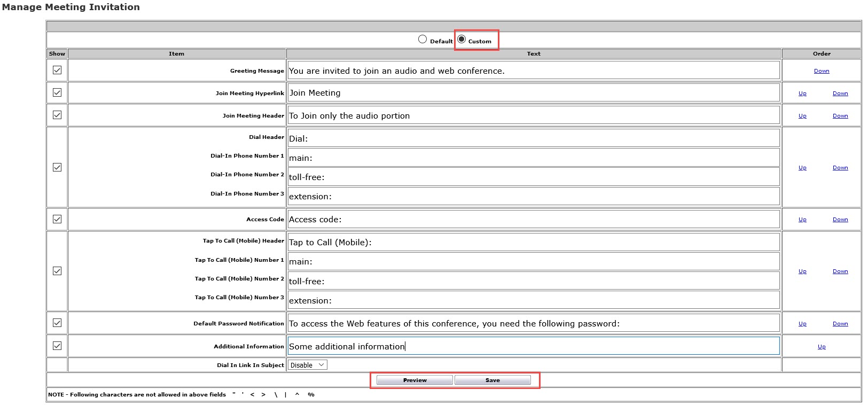
Task: Toggle the Join Meeting Hyperlink checkbox
Action: click(x=57, y=92)
